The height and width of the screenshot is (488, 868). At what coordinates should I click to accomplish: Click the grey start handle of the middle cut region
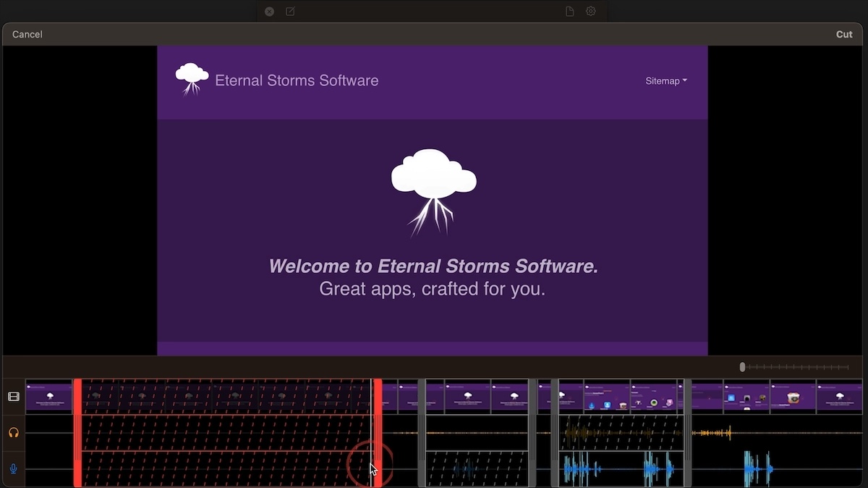[x=422, y=432]
